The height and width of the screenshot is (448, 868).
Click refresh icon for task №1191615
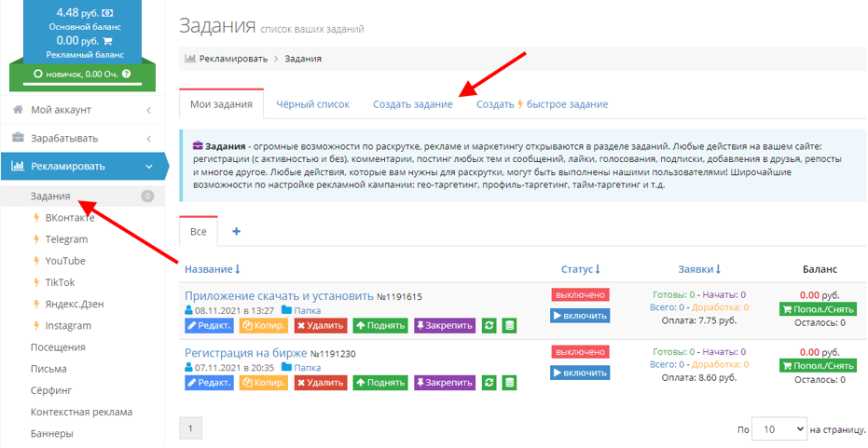point(489,326)
